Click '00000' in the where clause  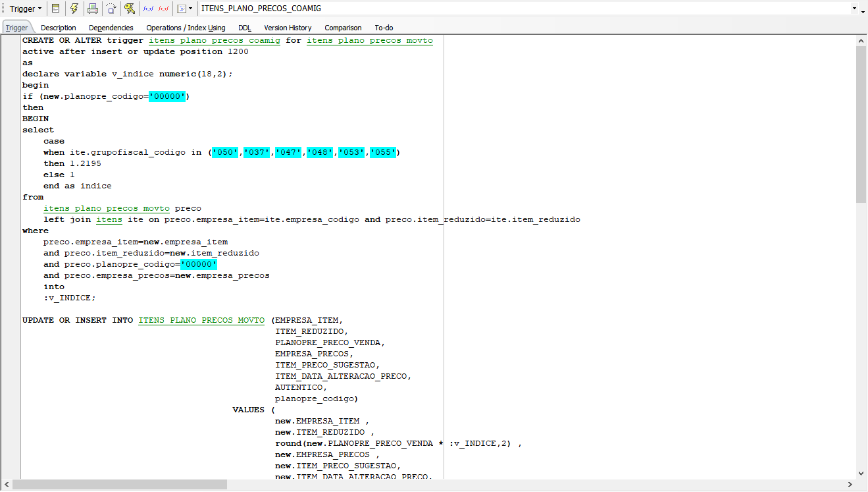(199, 264)
